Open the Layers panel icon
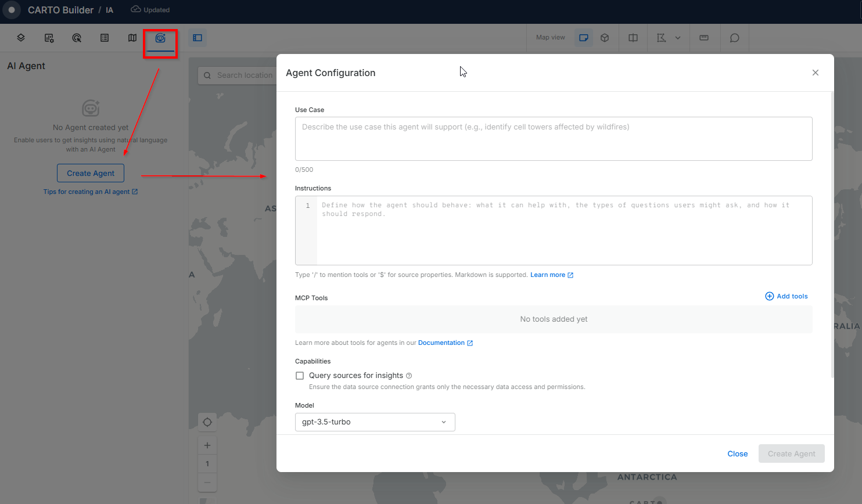The image size is (862, 504). click(21, 38)
